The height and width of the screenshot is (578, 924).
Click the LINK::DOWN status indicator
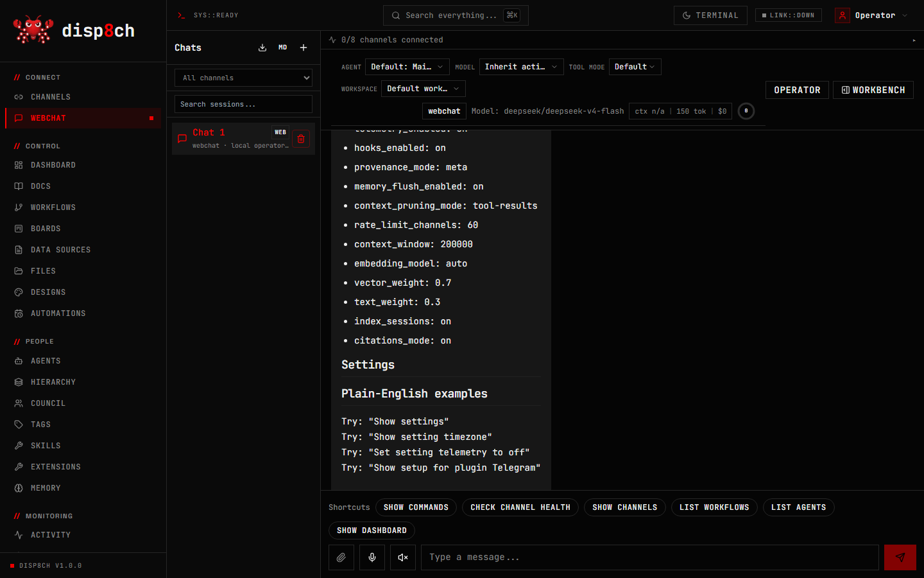(788, 15)
